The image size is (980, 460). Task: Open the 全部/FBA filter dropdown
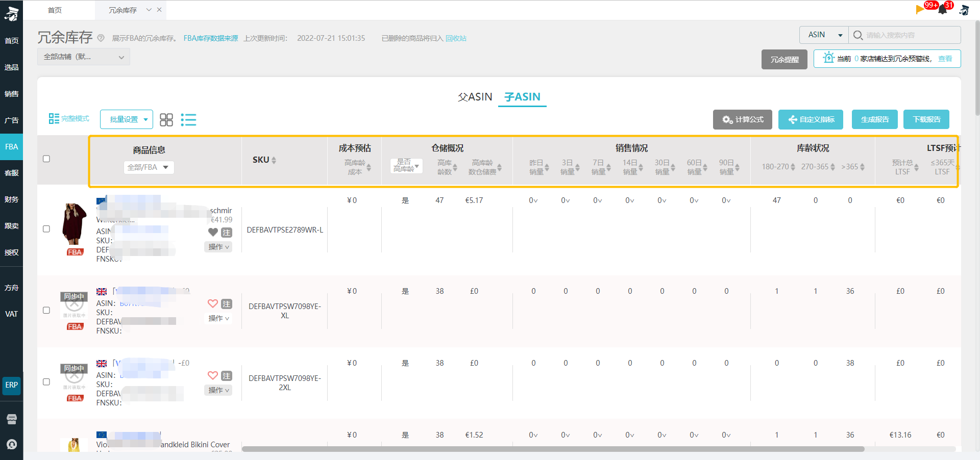[x=149, y=167]
